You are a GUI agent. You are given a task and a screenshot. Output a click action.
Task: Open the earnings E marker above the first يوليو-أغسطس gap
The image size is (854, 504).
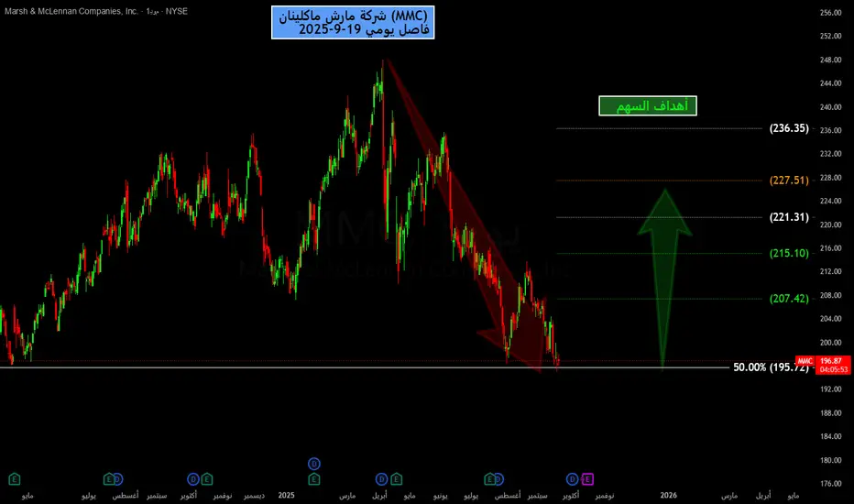109,479
